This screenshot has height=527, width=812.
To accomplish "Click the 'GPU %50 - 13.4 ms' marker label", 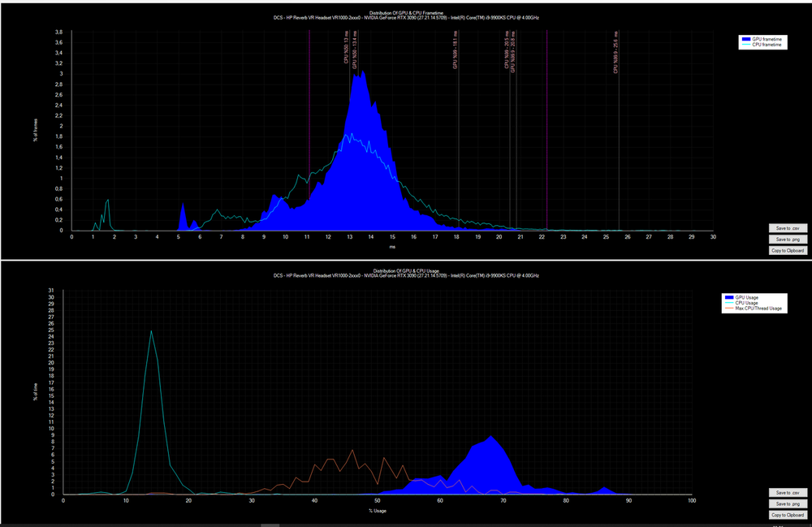I will point(355,50).
